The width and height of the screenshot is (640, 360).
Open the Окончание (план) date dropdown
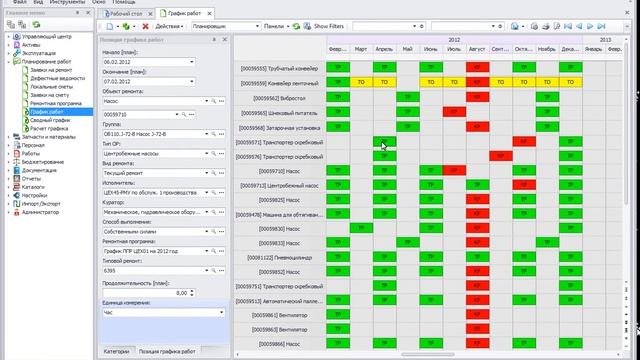pos(192,82)
